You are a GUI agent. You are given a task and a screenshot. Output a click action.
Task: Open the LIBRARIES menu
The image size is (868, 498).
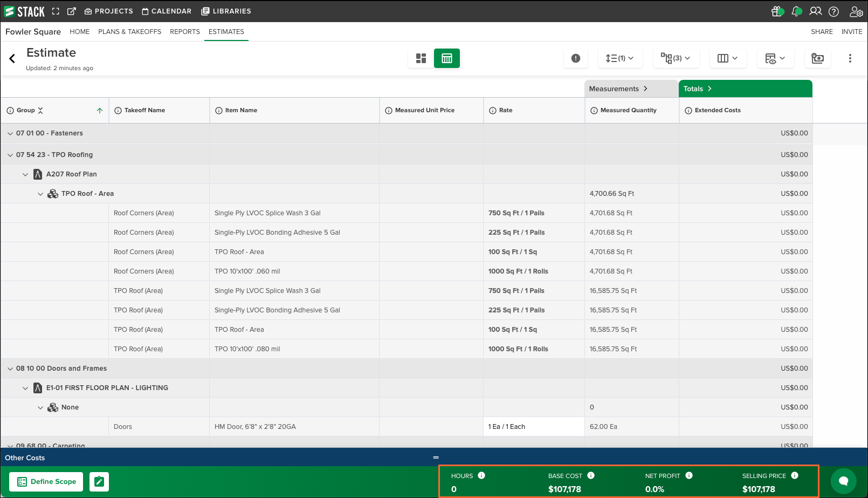point(226,11)
